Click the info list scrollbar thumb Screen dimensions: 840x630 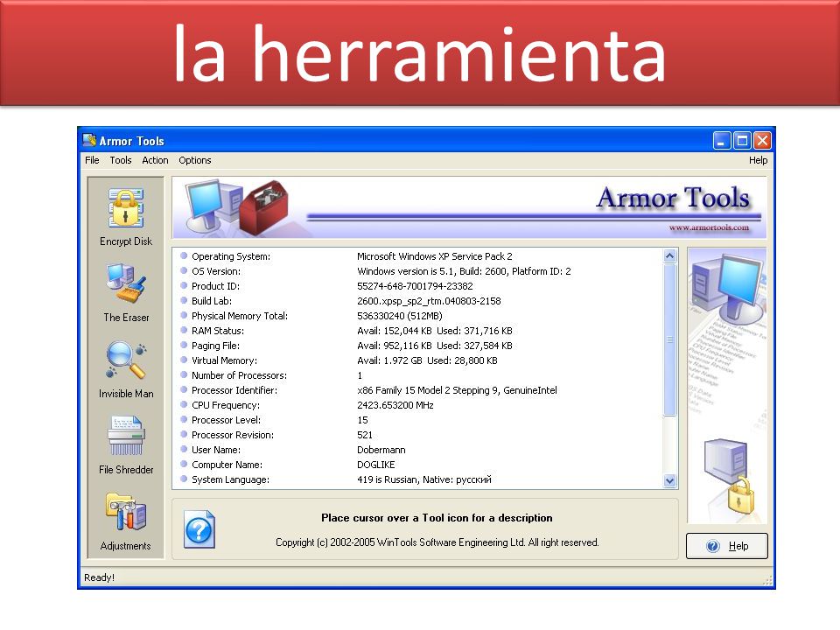(x=669, y=339)
